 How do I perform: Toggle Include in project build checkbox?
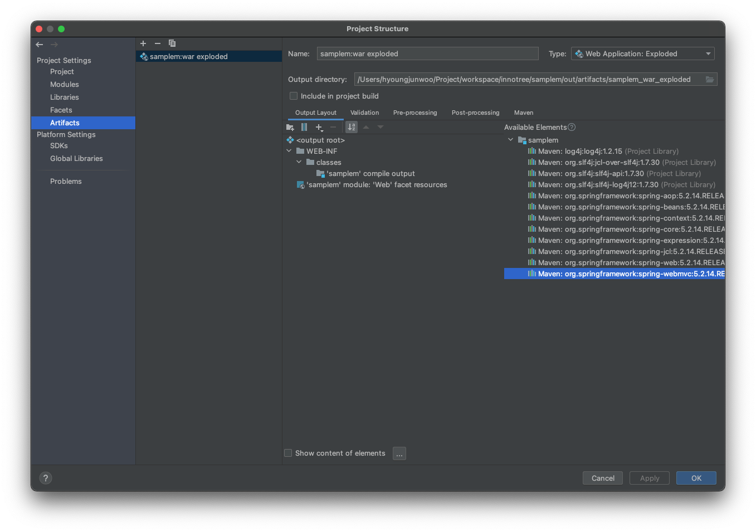[294, 96]
